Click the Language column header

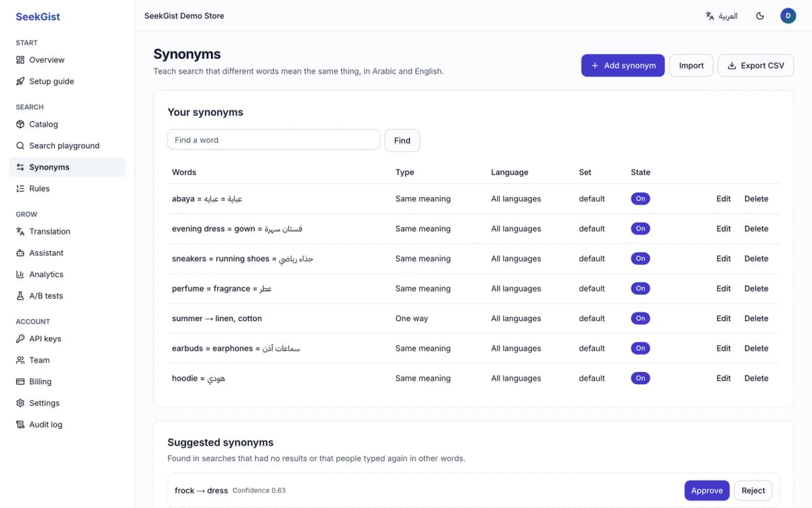(510, 172)
